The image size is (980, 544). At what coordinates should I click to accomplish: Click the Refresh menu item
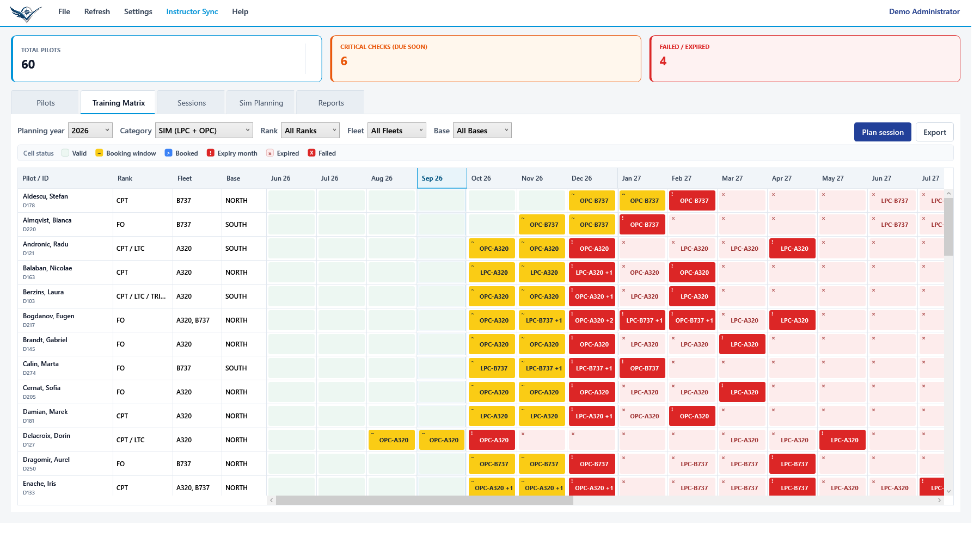97,11
